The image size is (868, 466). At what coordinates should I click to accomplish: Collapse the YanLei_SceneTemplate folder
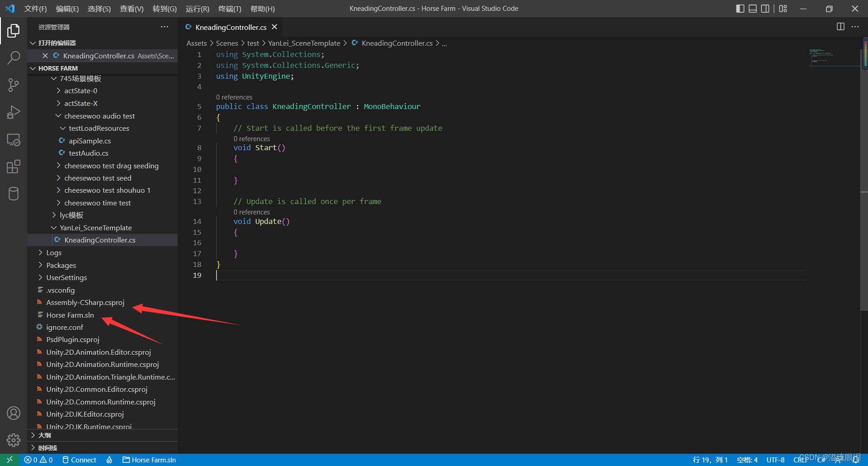103,228
